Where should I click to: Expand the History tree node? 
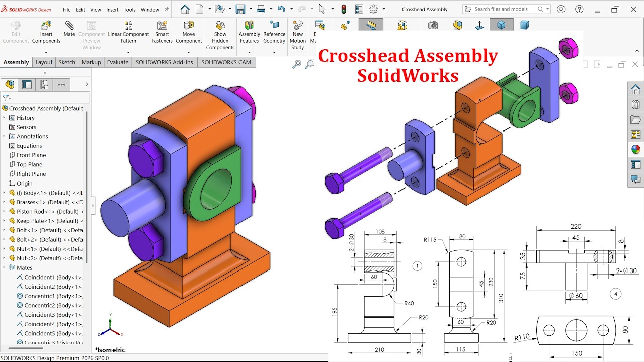pos(4,118)
